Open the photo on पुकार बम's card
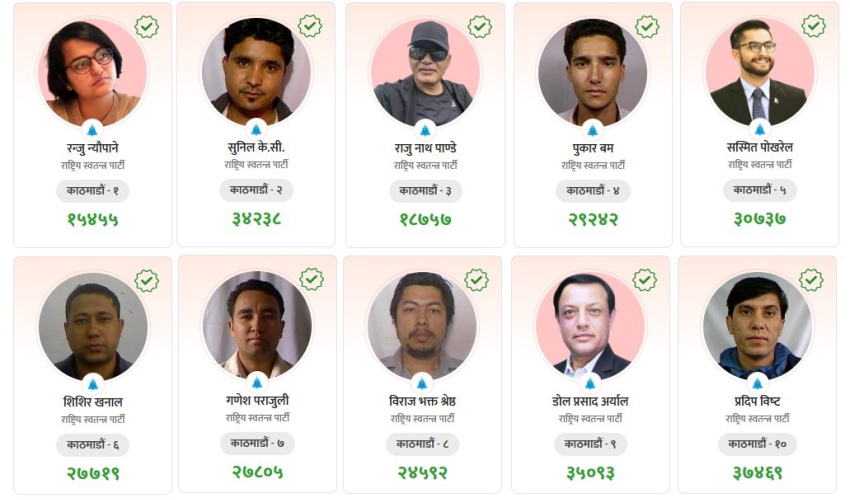Screen dimensions: 850x500 coord(593,72)
